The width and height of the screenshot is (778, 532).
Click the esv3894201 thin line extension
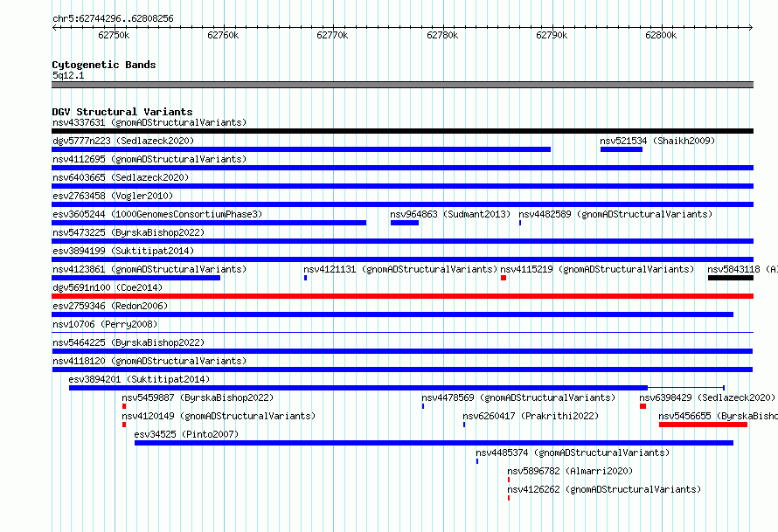(685, 388)
